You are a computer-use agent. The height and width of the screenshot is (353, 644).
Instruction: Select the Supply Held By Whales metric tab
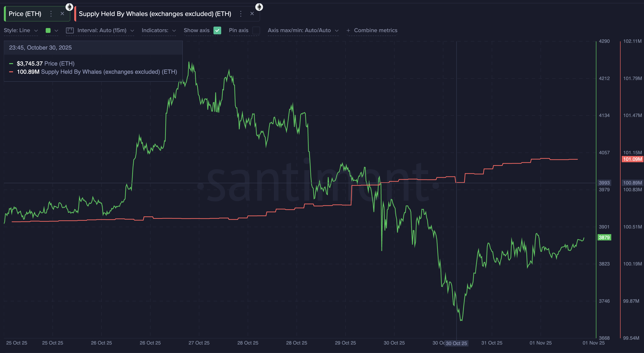tap(155, 14)
